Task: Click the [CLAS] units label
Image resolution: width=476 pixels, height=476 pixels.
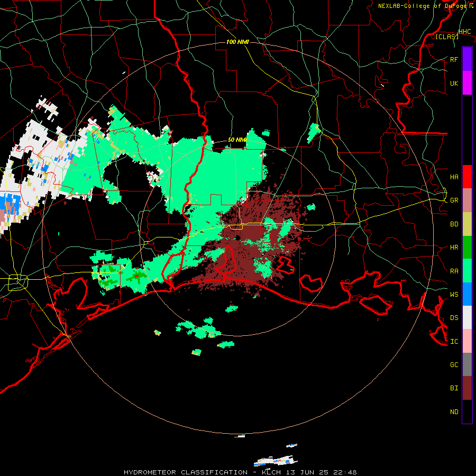Action: point(447,36)
